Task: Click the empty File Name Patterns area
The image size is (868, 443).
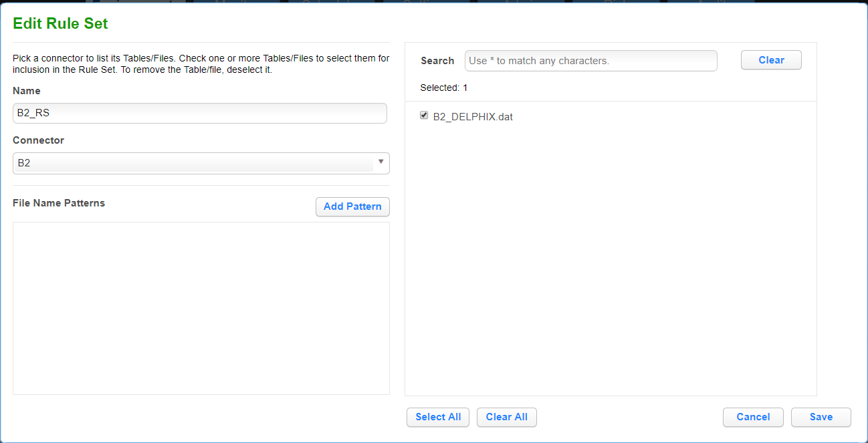Action: pos(201,307)
